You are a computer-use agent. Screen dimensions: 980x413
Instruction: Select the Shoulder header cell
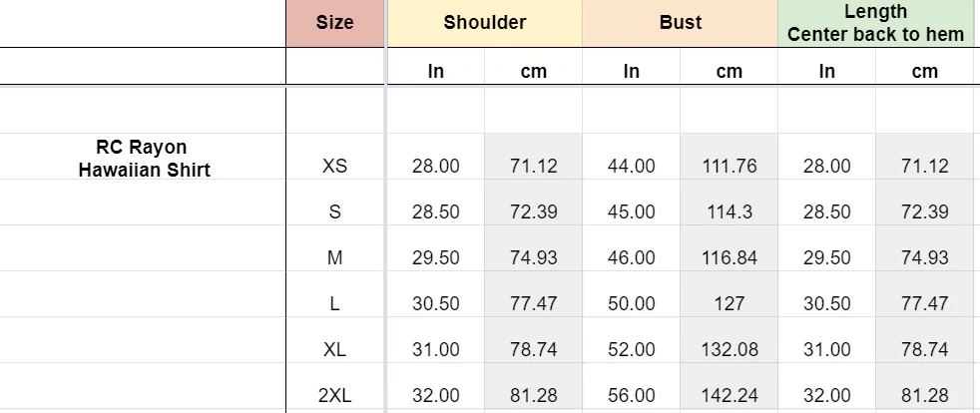click(x=485, y=23)
